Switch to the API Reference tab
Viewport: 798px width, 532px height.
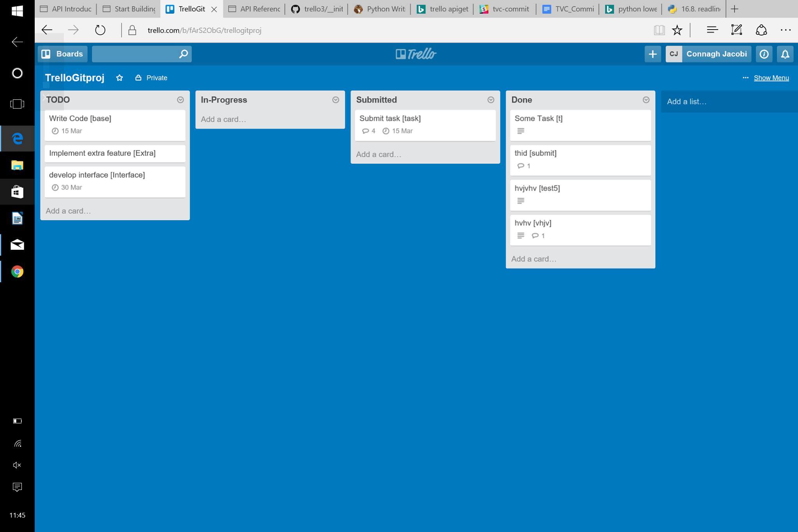click(x=254, y=9)
